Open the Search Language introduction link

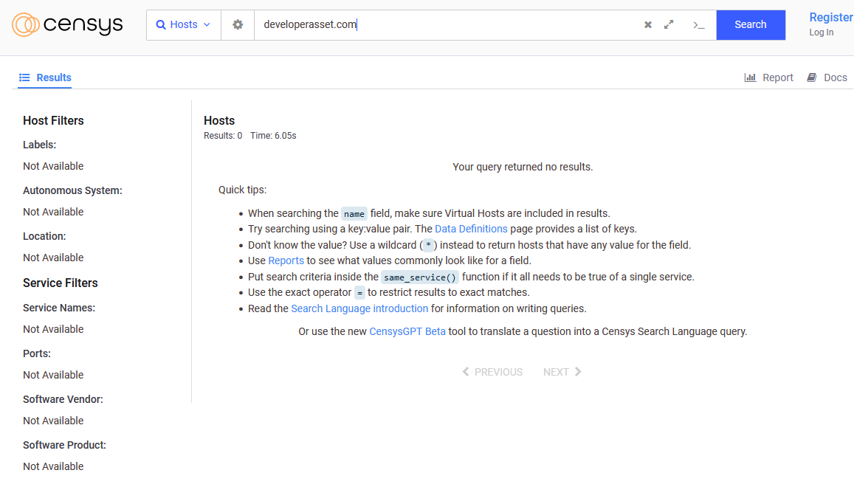click(x=359, y=308)
